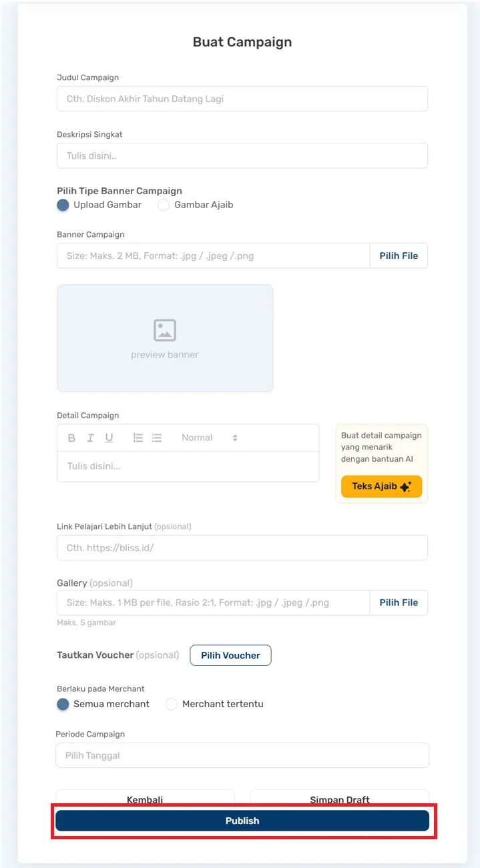Insert a numbered list in editor
Screen dimensions: 480x868
coord(138,438)
